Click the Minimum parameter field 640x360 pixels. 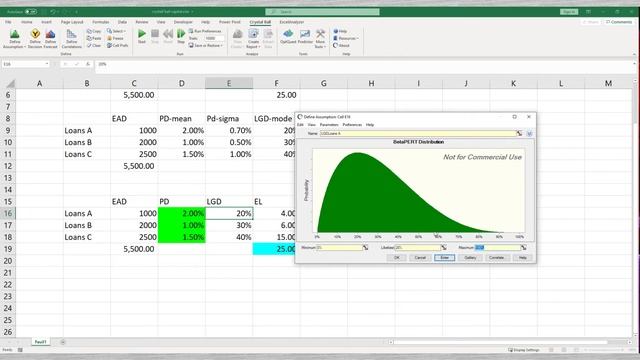339,248
